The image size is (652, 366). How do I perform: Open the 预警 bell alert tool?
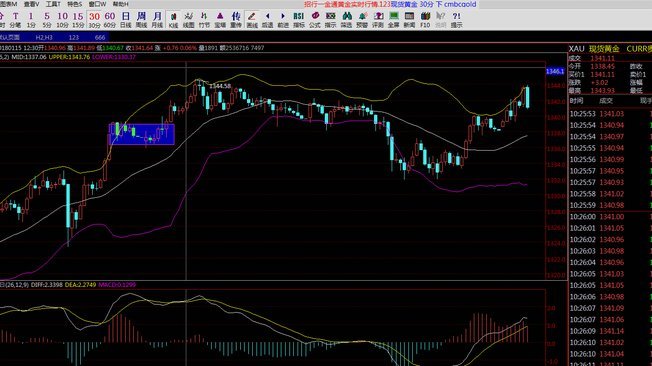362,20
